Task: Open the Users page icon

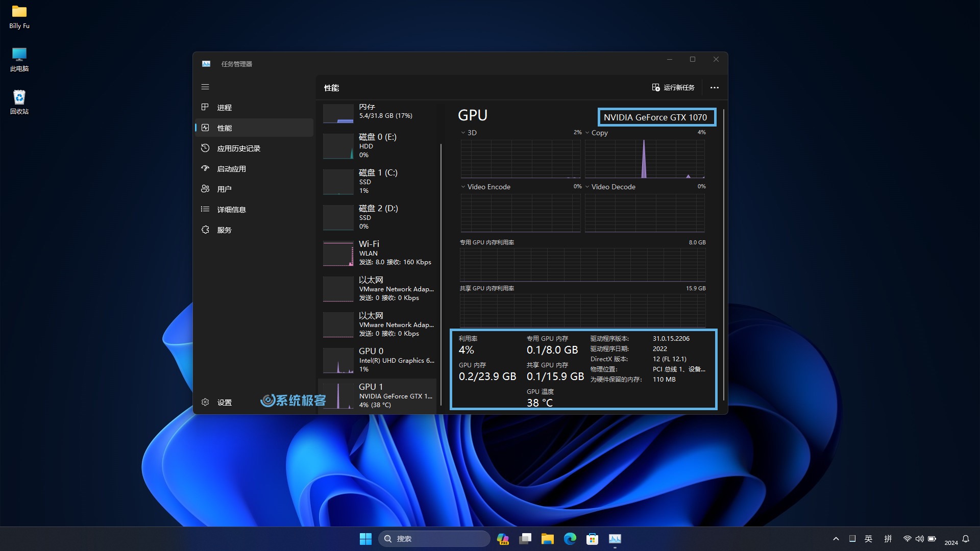Action: pyautogui.click(x=205, y=189)
